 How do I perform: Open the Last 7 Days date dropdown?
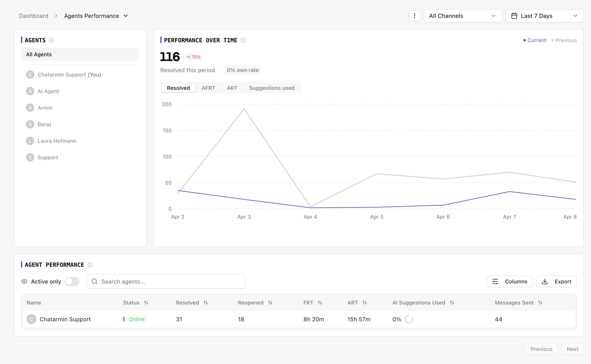(544, 16)
